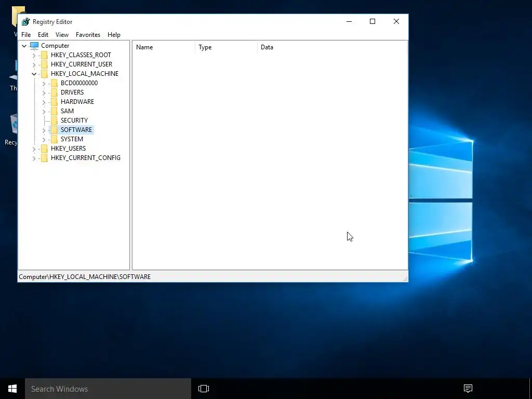Open the Windows Start button
Viewport: 532px width, 399px height.
tap(12, 389)
